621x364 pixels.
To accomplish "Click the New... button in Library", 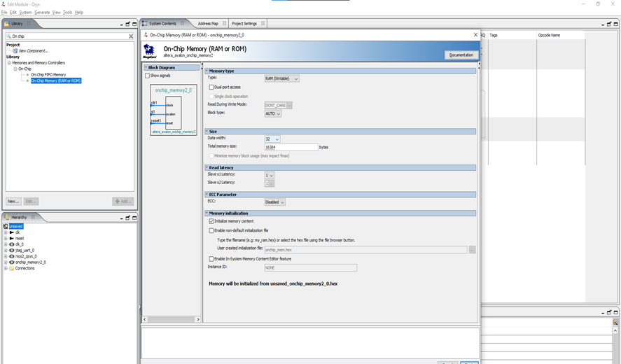I will (x=13, y=202).
